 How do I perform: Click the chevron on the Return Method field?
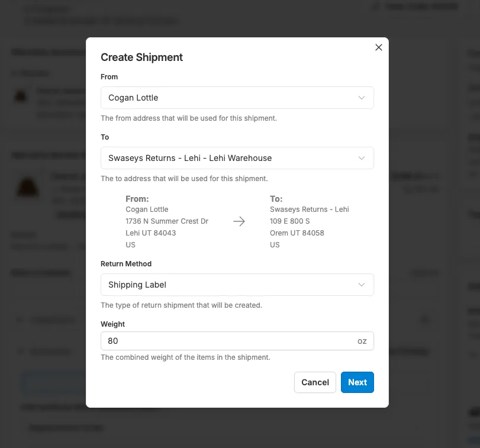(361, 285)
